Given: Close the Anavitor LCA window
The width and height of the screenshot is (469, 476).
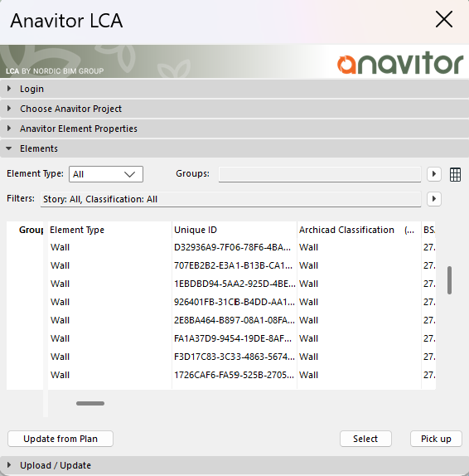Looking at the screenshot, I should tap(444, 20).
